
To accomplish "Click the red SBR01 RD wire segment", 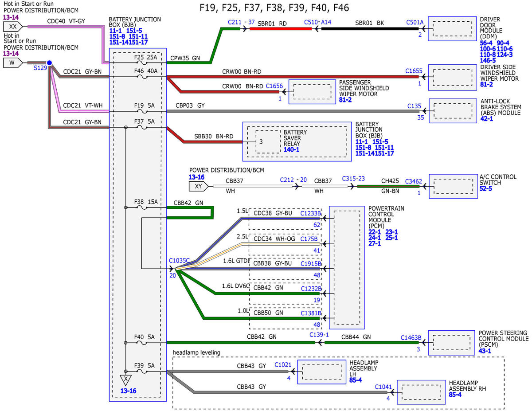I will coord(281,28).
